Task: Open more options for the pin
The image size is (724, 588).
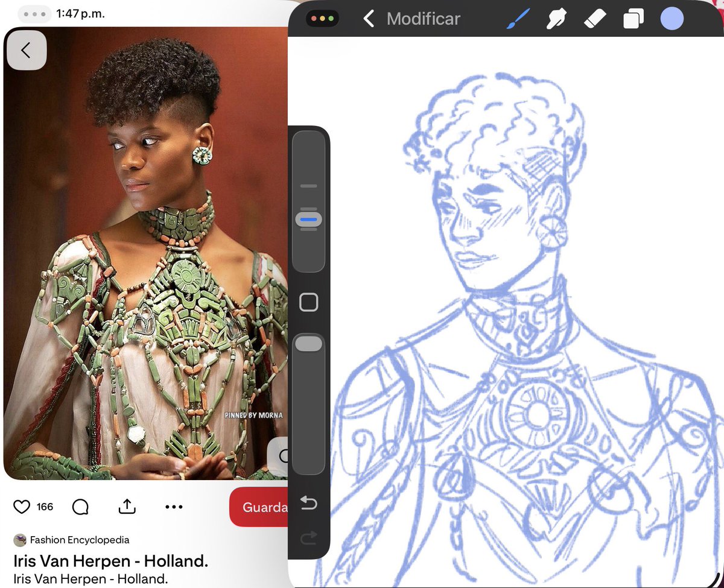Action: (x=174, y=507)
